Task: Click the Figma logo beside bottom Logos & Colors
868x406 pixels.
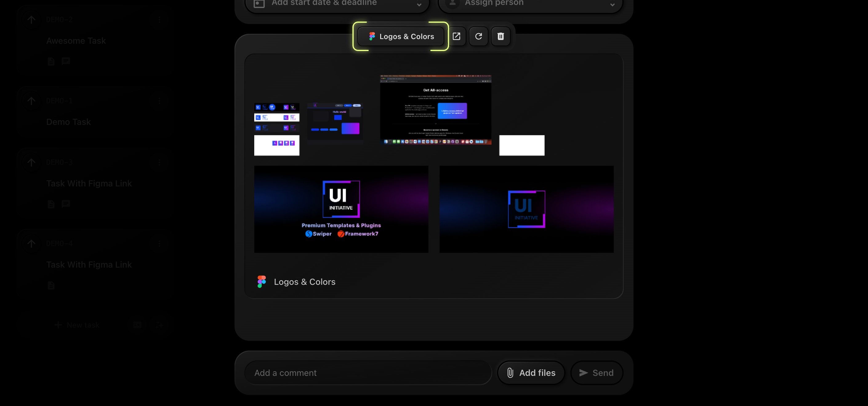Action: tap(262, 282)
